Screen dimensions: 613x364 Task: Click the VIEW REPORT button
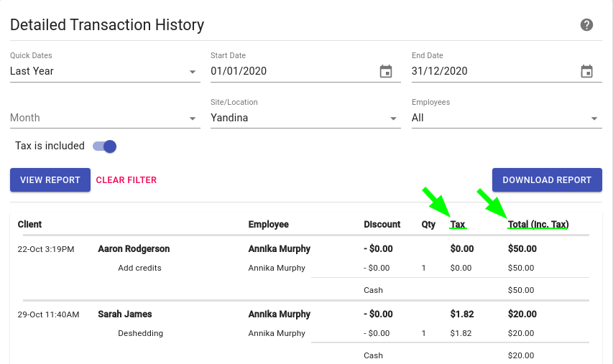[50, 180]
